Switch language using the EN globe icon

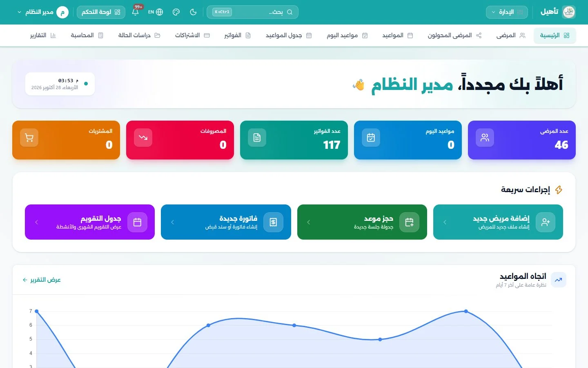point(156,12)
